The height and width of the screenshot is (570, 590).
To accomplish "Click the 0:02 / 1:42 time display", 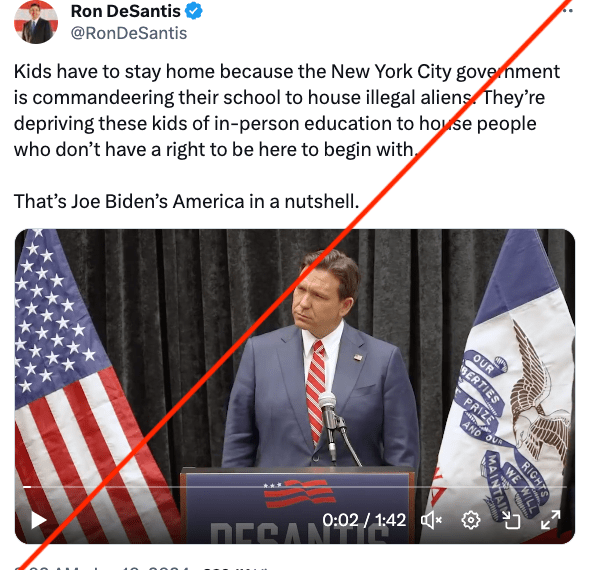I will 364,520.
